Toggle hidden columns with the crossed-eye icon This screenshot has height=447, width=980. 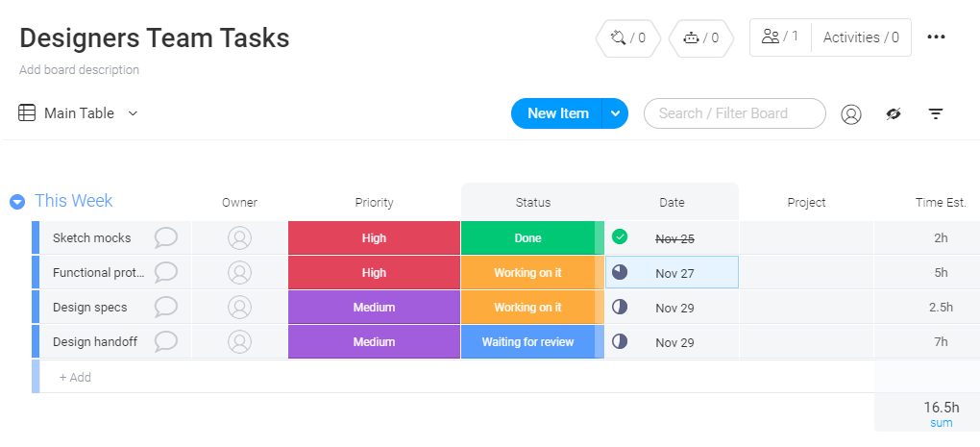click(894, 113)
